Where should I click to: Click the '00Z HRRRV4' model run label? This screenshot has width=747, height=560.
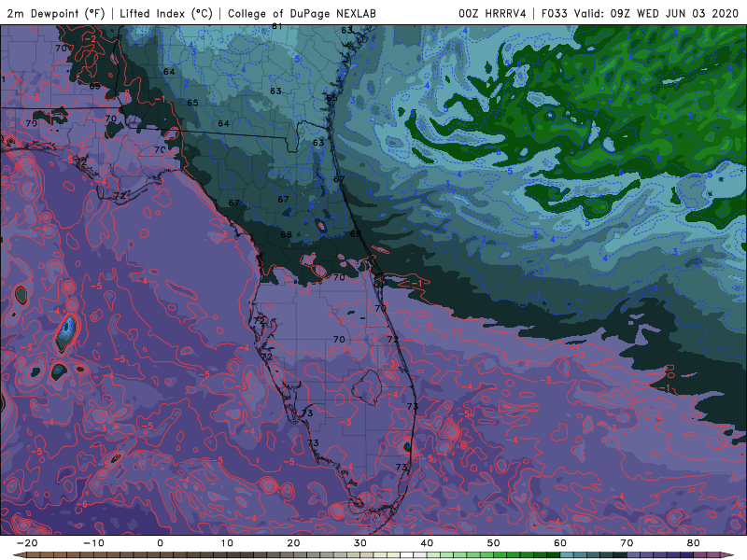click(x=492, y=13)
